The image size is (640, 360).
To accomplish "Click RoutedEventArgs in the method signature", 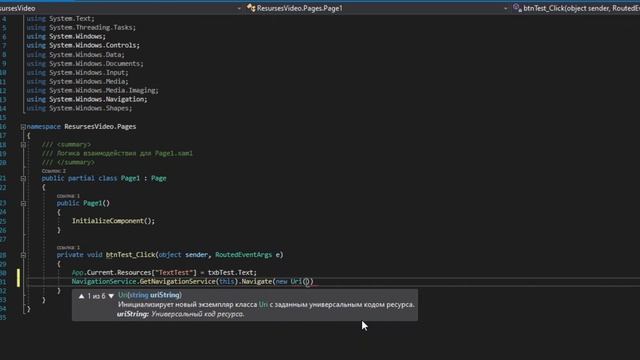I will point(243,255).
